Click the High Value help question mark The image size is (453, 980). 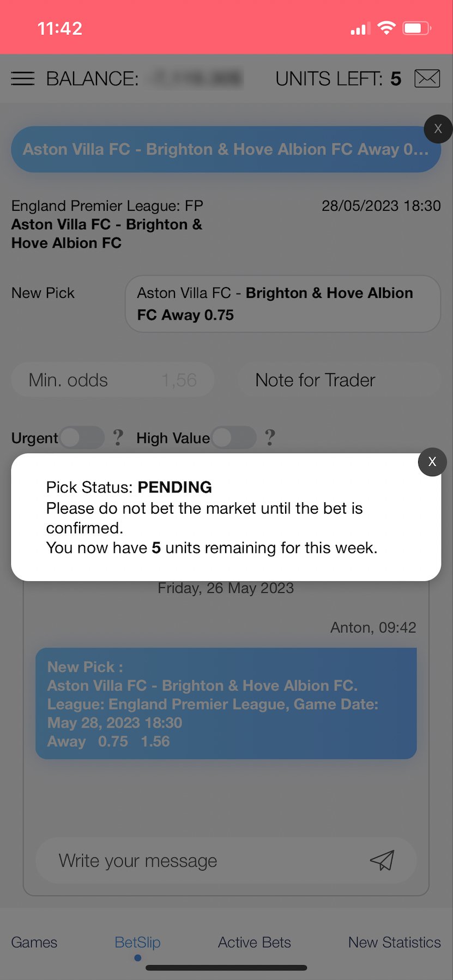click(270, 437)
